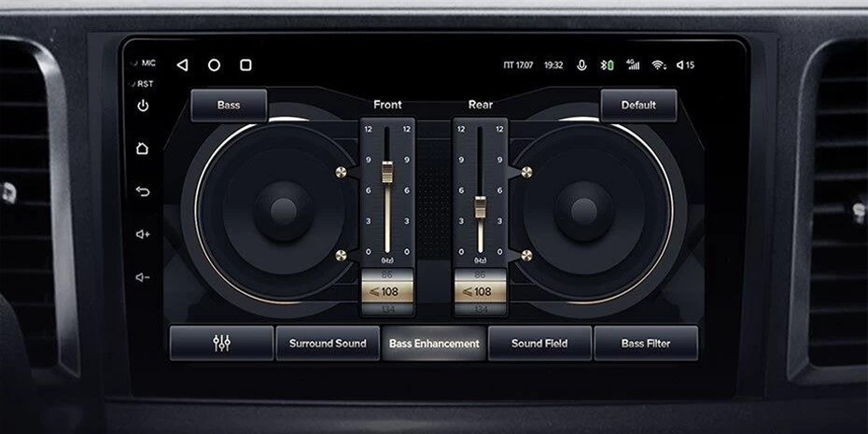Select the Front frequency picker showing 108
Screen dimensions: 868x434
tap(387, 291)
